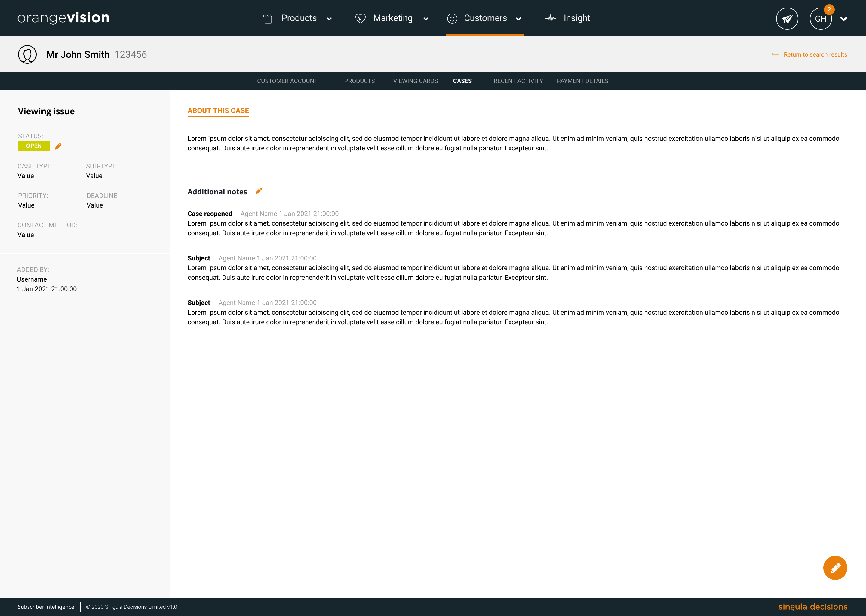This screenshot has width=866, height=616.
Task: Select the Cases tab
Action: pos(462,81)
